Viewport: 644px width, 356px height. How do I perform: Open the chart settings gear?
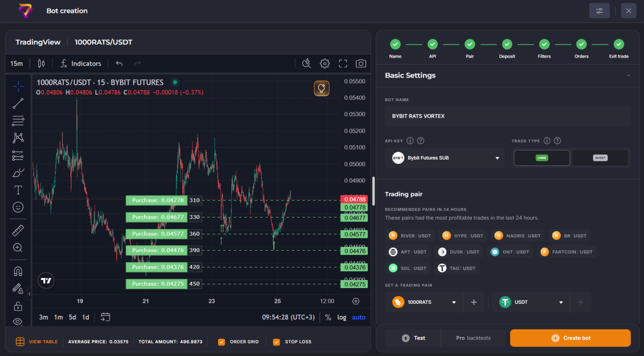325,63
